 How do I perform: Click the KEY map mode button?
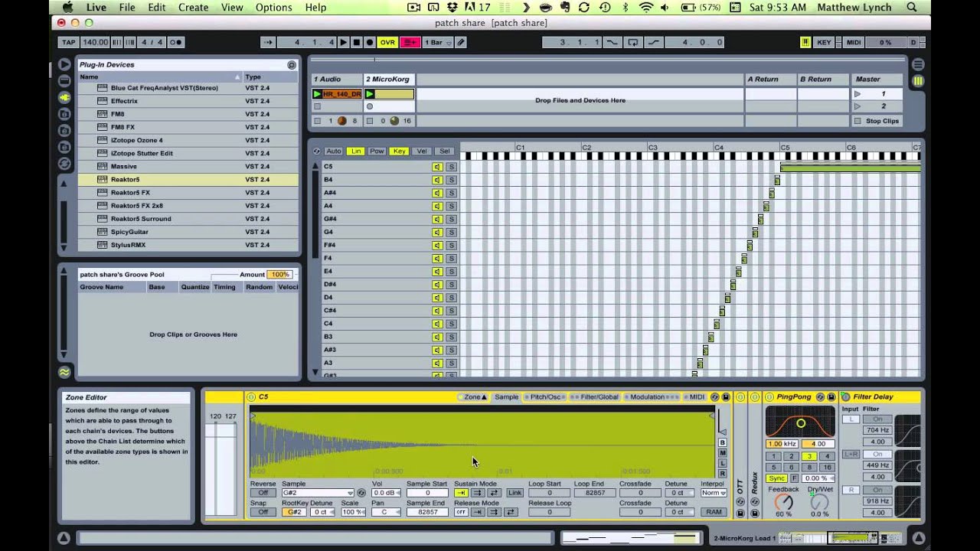pyautogui.click(x=824, y=42)
